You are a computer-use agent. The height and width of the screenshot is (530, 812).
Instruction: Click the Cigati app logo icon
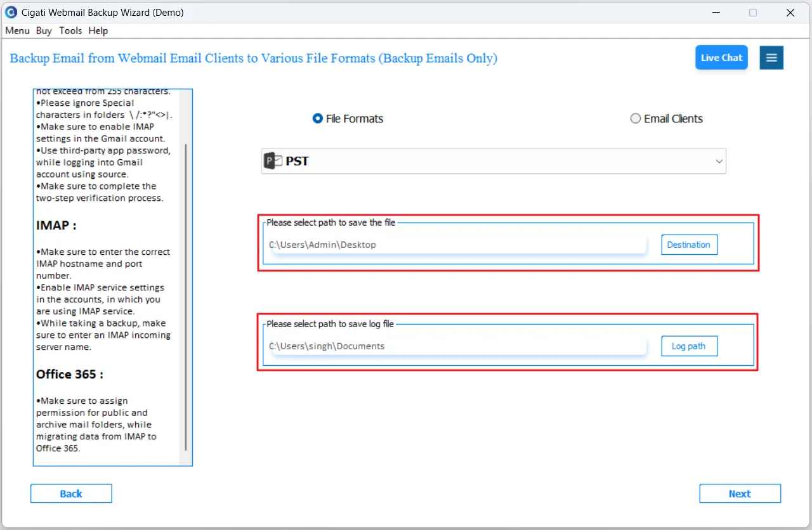click(x=11, y=12)
